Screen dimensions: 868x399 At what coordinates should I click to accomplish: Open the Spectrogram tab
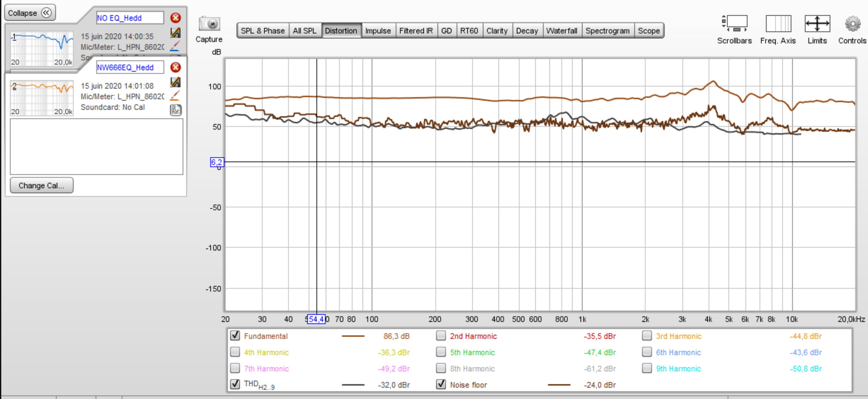coord(608,31)
